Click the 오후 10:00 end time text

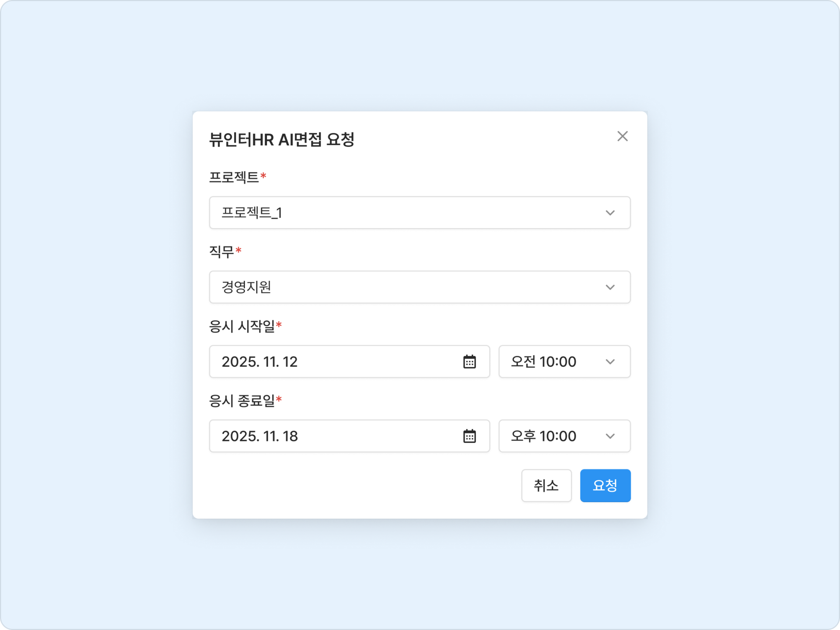tap(543, 436)
